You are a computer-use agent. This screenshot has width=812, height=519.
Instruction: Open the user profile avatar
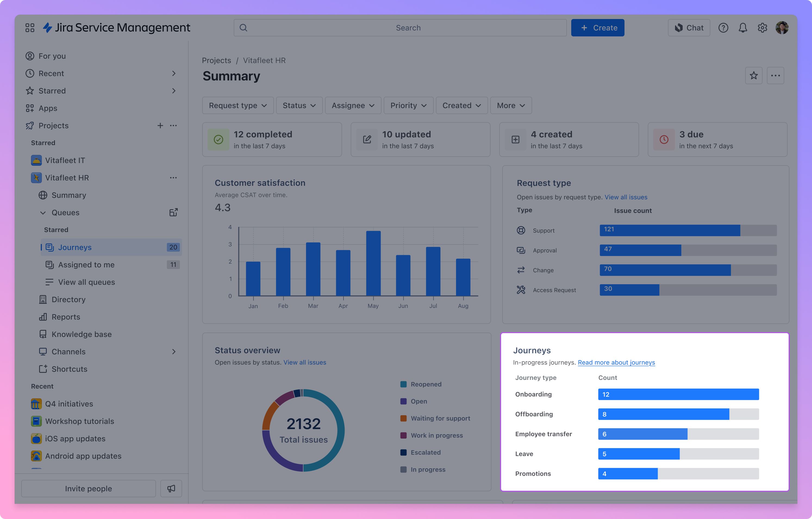(x=782, y=28)
